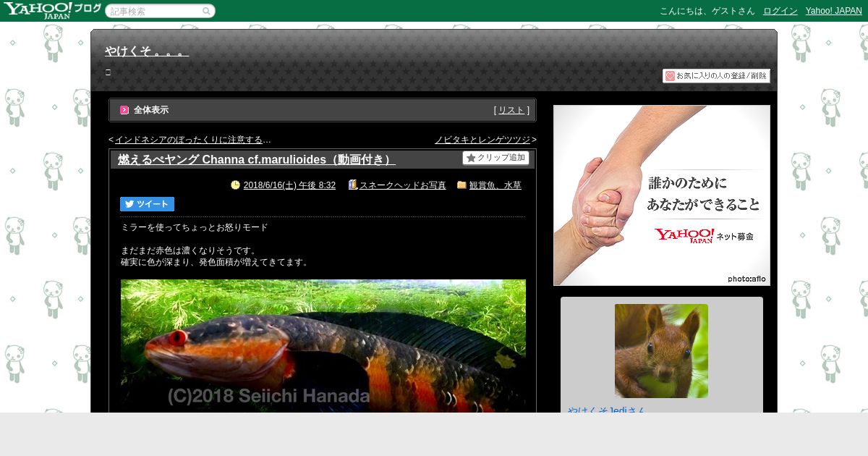Select text ミラーを使ってちょっとお怒りモード
This screenshot has width=868, height=456.
click(x=195, y=227)
